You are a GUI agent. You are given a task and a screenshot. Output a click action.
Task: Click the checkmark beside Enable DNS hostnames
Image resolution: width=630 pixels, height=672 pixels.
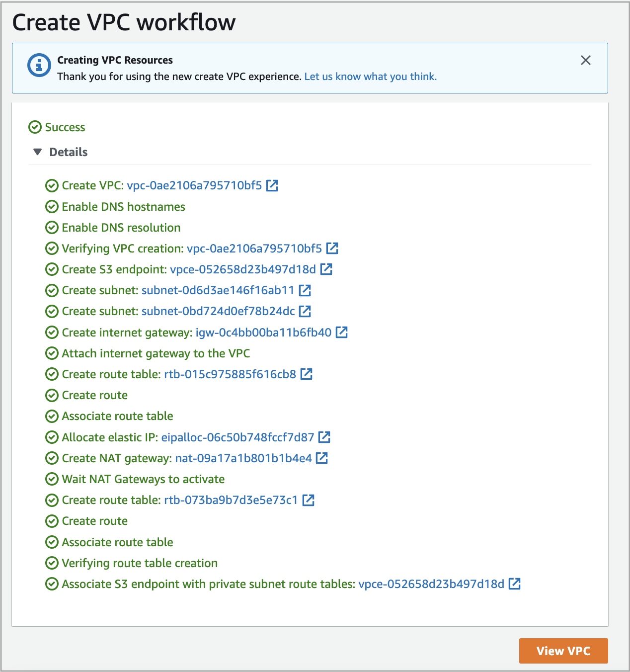[x=52, y=206]
